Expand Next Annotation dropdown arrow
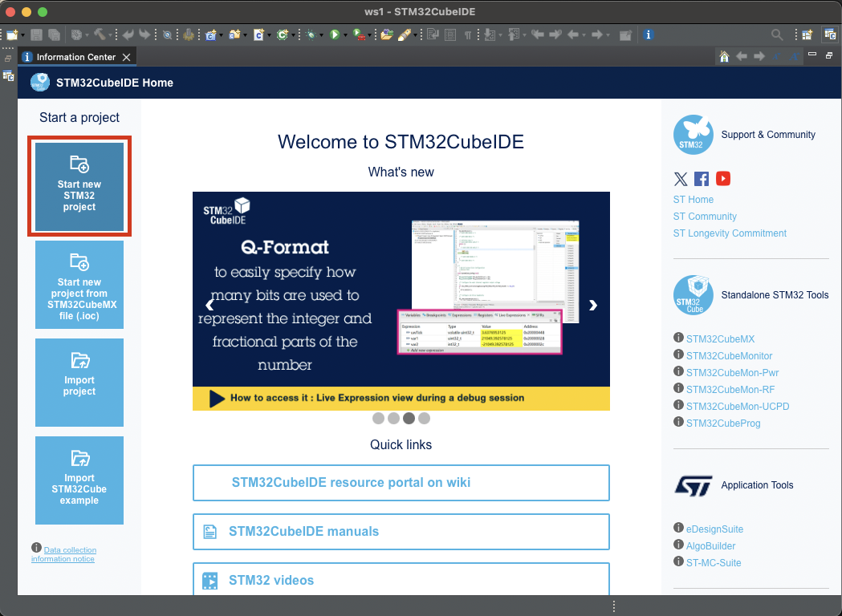Viewport: 842px width, 616px height. (x=500, y=35)
